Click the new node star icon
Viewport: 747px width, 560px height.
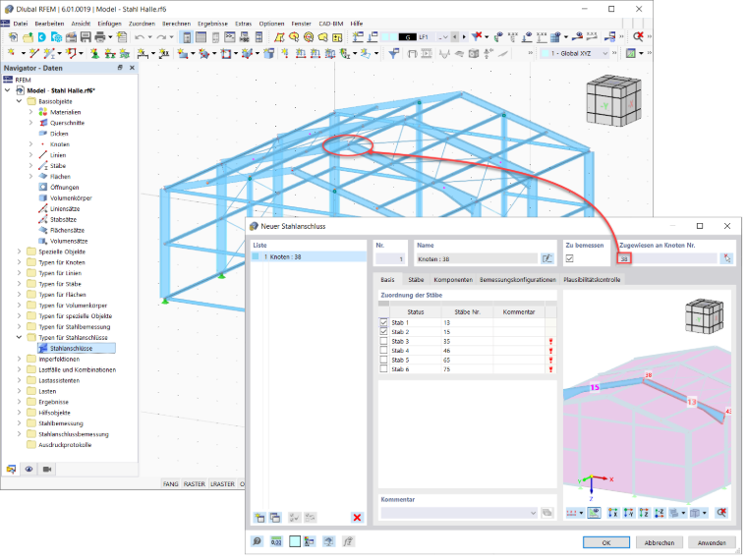click(12, 53)
